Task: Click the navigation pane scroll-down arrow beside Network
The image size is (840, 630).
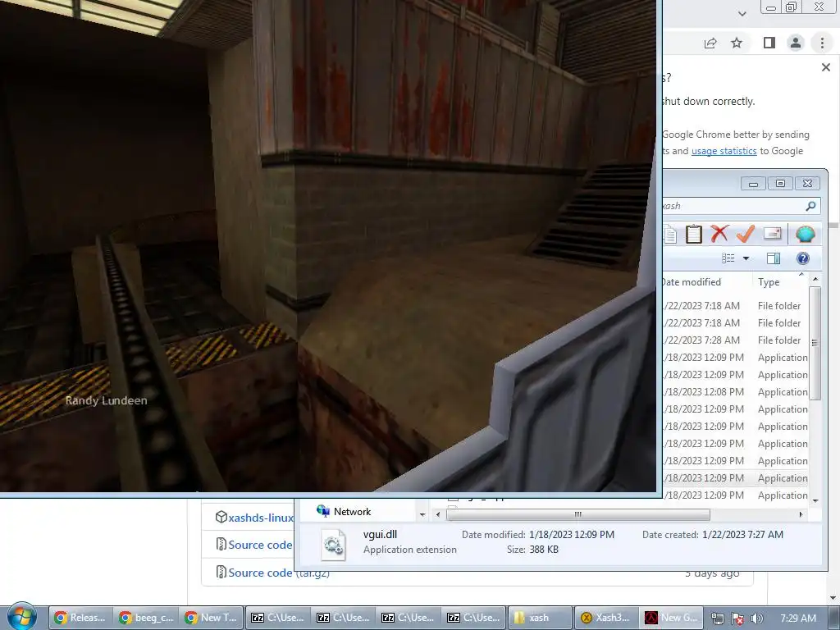Action: click(x=422, y=514)
